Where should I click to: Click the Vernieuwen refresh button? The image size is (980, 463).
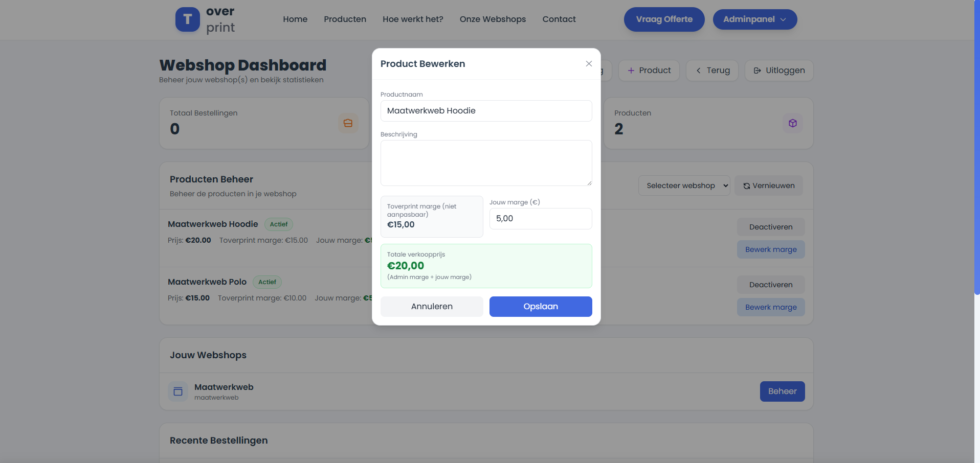point(768,186)
